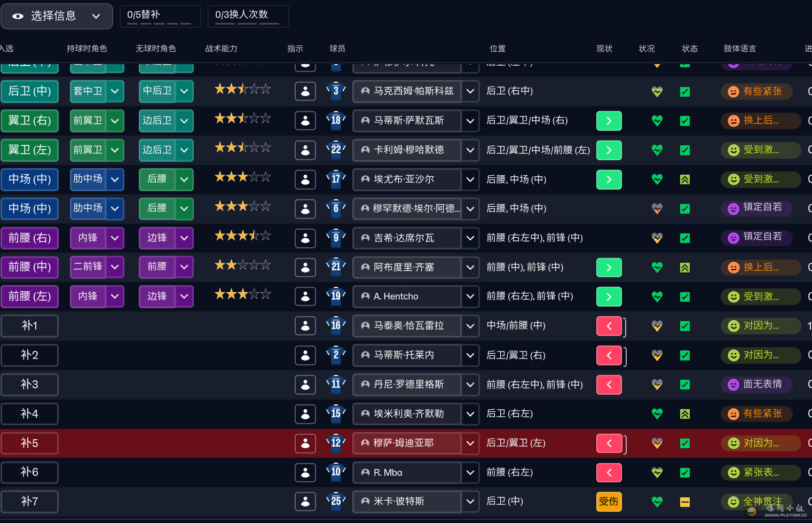
Task: Sort by the 肢体语言 column header
Action: tap(740, 49)
